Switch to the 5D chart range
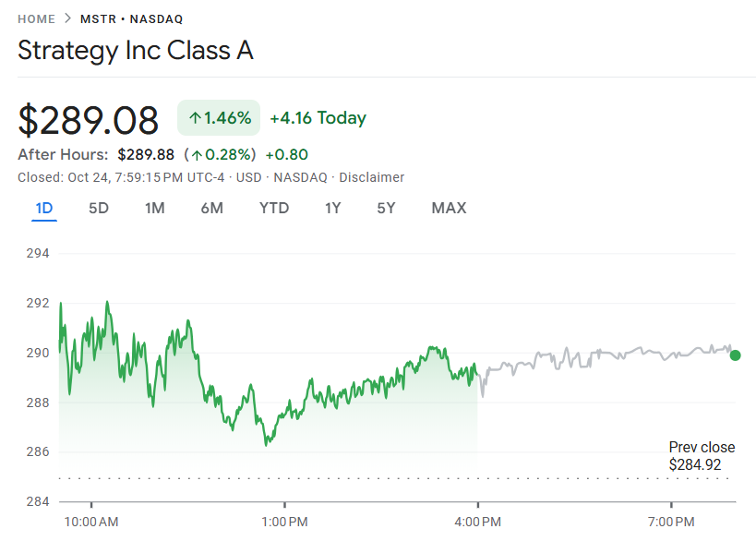The width and height of the screenshot is (756, 541). click(x=99, y=208)
